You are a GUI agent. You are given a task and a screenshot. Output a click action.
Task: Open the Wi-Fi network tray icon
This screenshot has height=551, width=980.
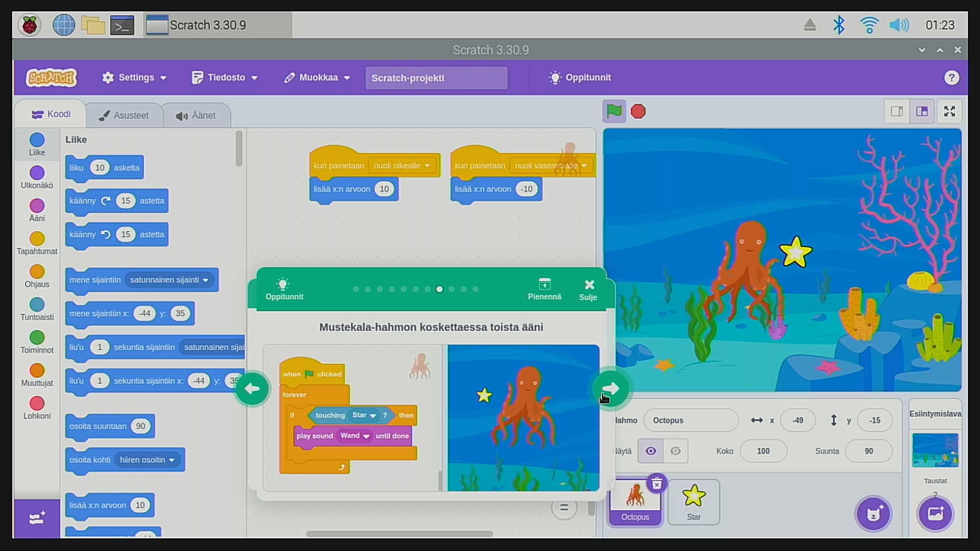tap(869, 24)
